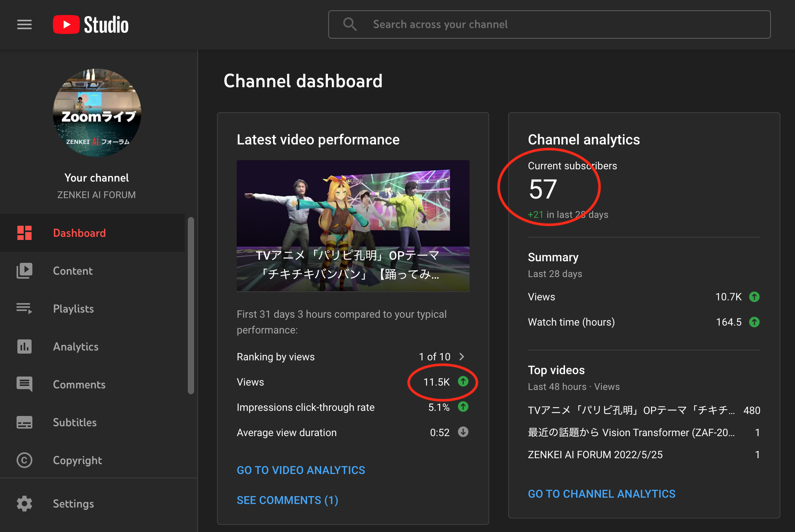Viewport: 795px width, 532px height.
Task: Click the '164.5' watch time value
Action: coord(729,322)
